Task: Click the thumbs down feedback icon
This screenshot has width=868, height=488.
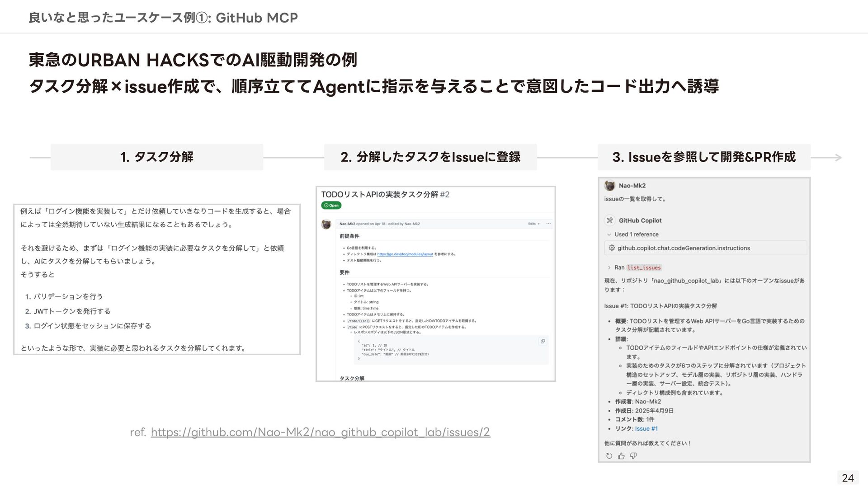Action: [x=633, y=456]
